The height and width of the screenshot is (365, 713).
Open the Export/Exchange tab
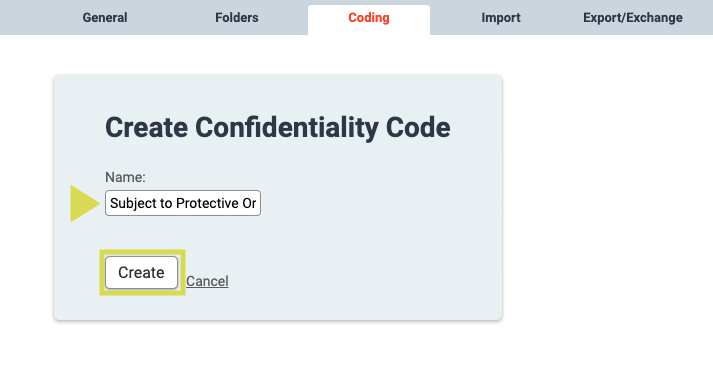pos(633,18)
